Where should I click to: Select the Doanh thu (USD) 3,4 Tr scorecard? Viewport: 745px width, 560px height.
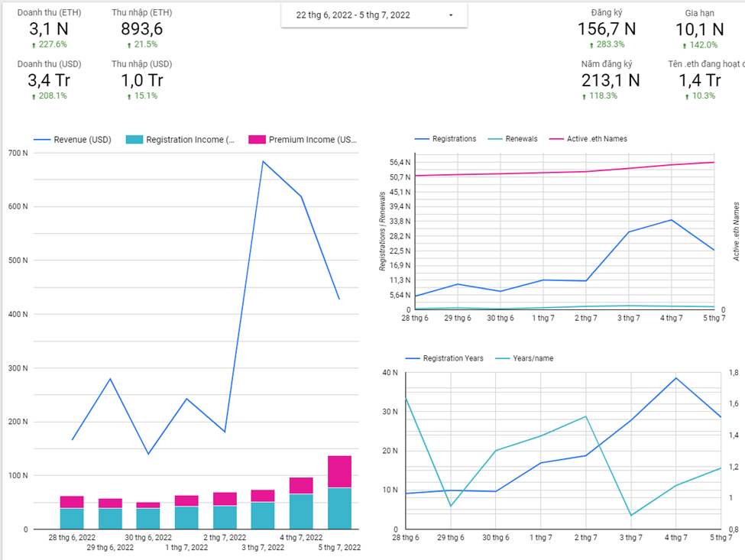(x=49, y=79)
